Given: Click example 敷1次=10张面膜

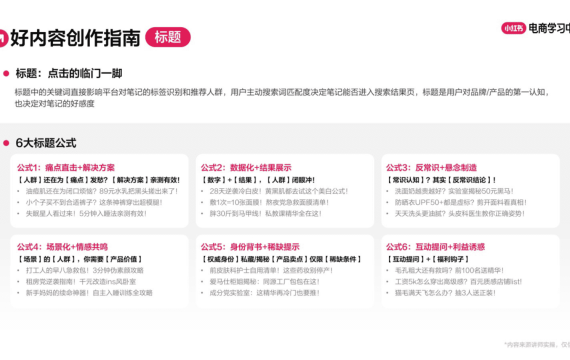Looking at the screenshot, I should 269,203.
